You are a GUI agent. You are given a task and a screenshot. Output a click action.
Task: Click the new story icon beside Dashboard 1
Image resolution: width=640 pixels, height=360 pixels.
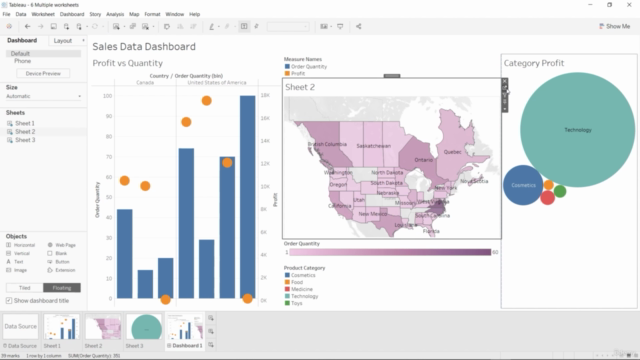coord(211,345)
